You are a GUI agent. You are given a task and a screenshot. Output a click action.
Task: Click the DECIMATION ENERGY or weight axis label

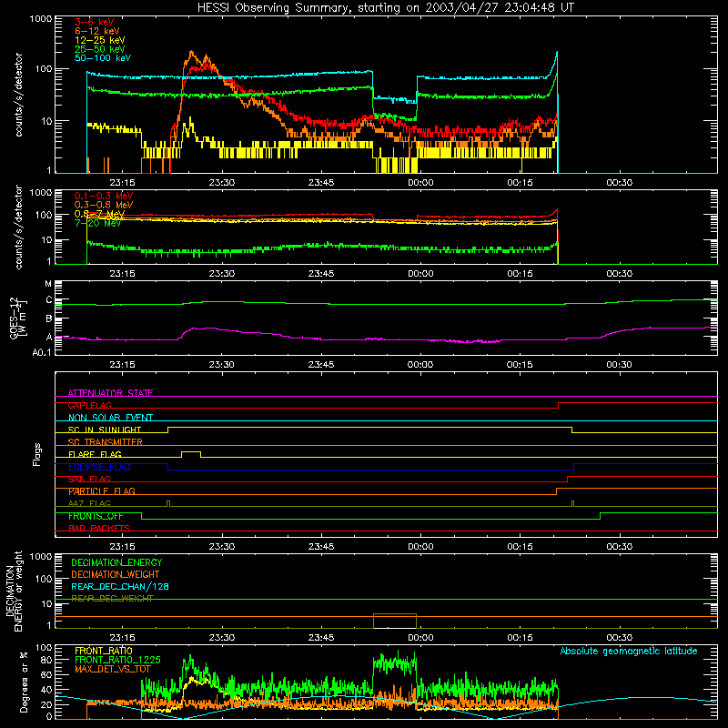(14, 591)
